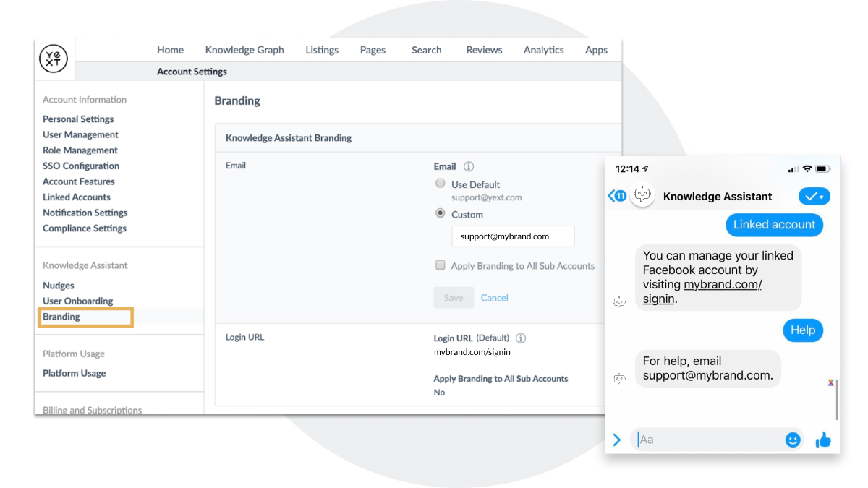The width and height of the screenshot is (868, 488).
Task: Click the Yext logo icon
Action: (x=54, y=59)
